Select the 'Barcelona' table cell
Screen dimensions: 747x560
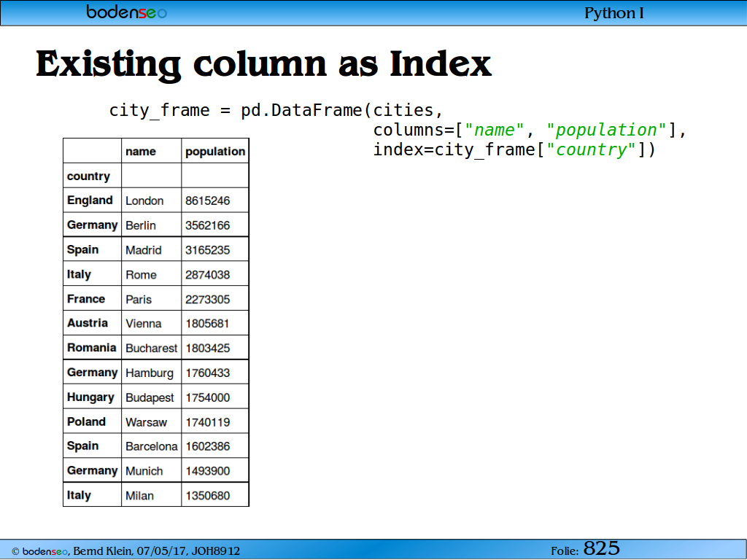click(x=152, y=446)
